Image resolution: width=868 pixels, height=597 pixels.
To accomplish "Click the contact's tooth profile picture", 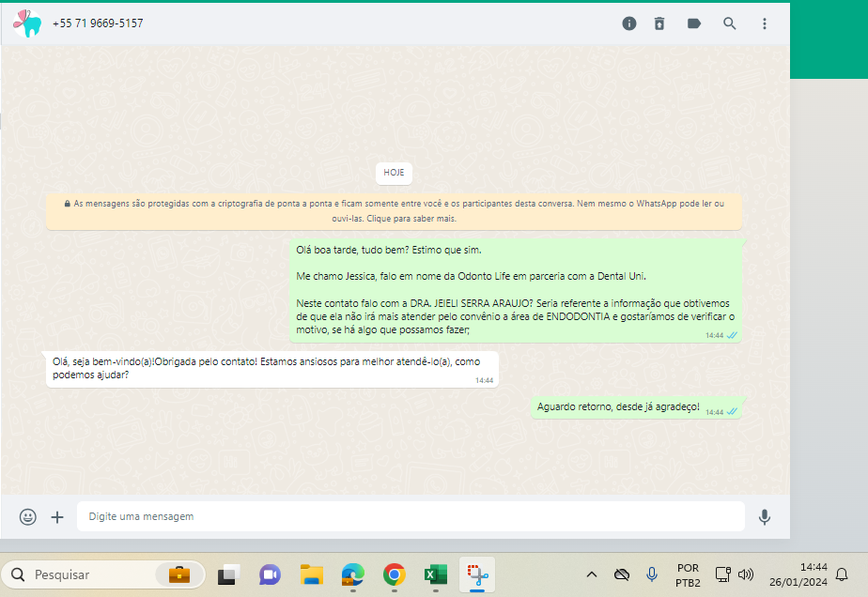I will pos(27,23).
